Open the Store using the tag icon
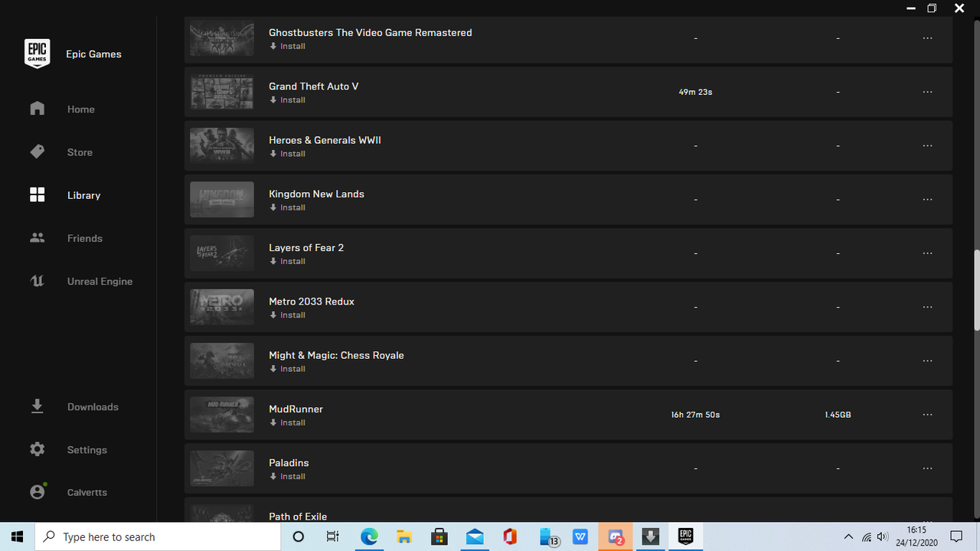 coord(37,152)
